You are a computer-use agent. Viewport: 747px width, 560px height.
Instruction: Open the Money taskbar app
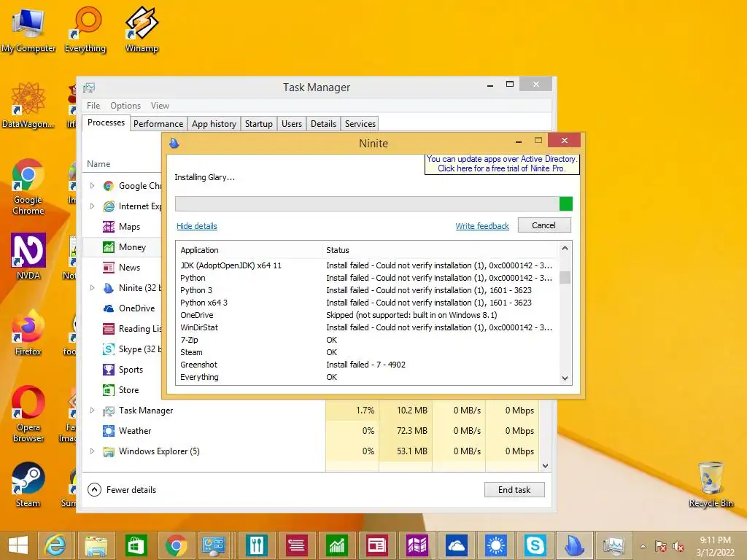pyautogui.click(x=337, y=545)
